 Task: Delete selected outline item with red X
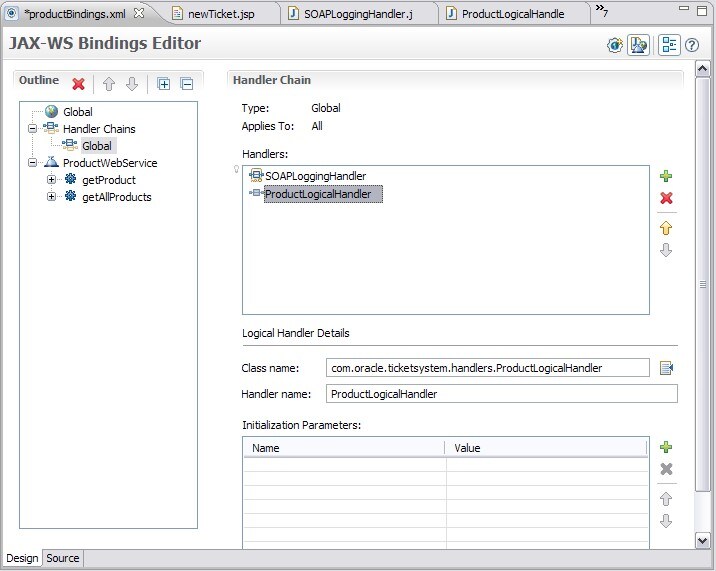(x=79, y=84)
